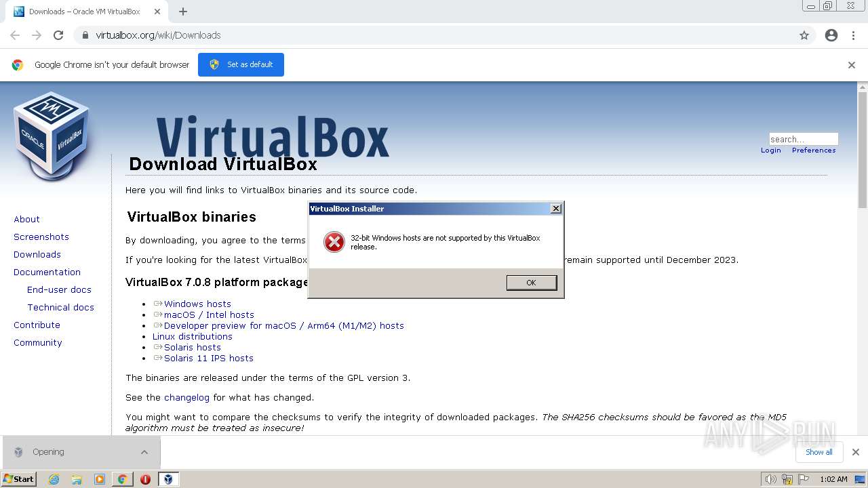Open End-user docs in sidebar
Screen dimensions: 868x488
coord(59,289)
